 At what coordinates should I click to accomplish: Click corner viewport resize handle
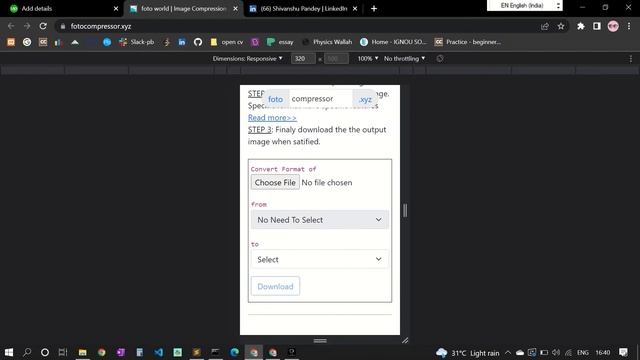[405, 340]
